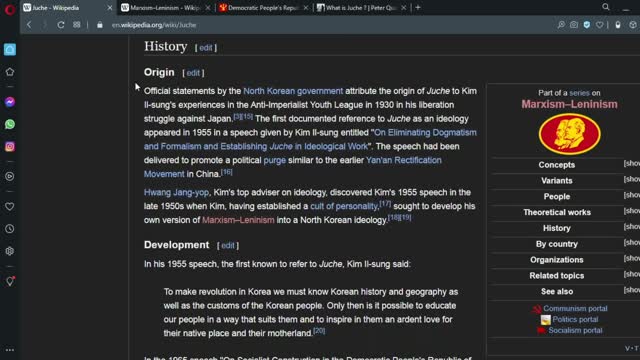The height and width of the screenshot is (360, 640).
Task: Open the Opera menu logo
Action: pyautogui.click(x=10, y=9)
